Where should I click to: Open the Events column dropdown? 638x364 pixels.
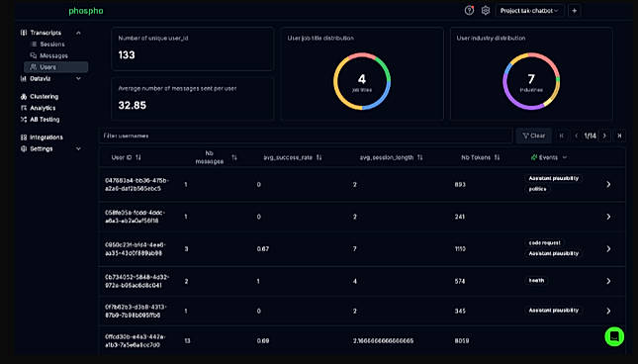565,157
